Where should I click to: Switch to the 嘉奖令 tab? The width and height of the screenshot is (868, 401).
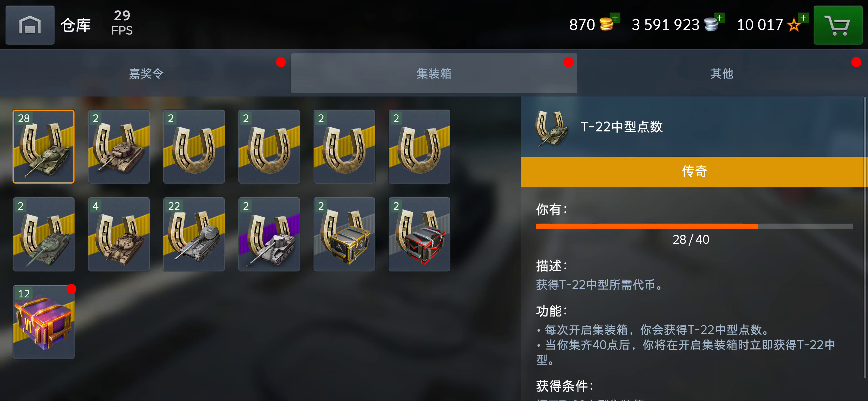pos(146,73)
